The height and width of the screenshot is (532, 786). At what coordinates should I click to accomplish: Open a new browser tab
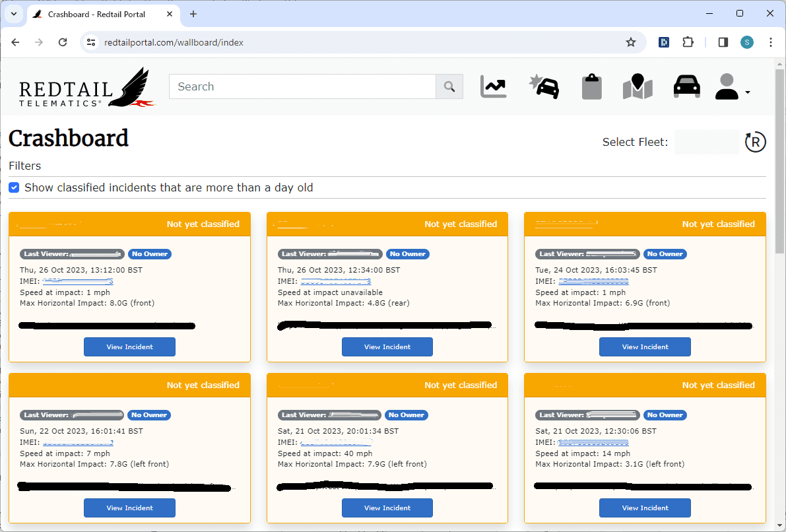(193, 14)
